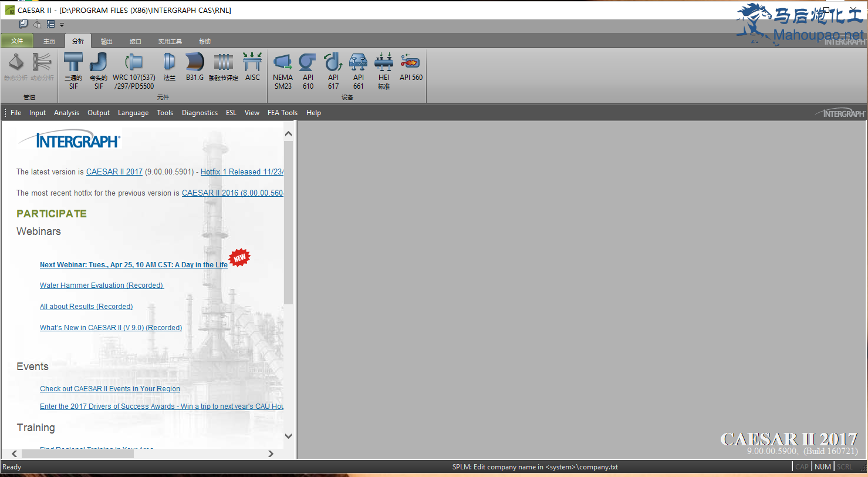
Task: Follow the CAESAR II 2017 version link
Action: click(x=114, y=172)
